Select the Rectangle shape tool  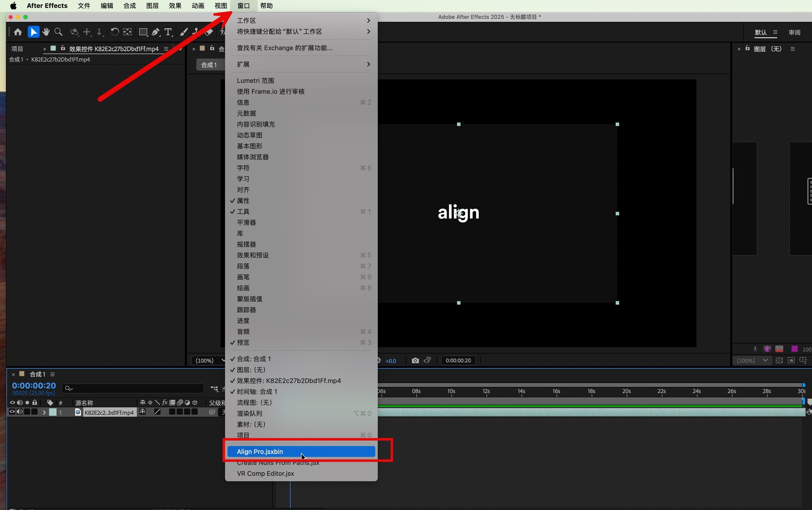[143, 32]
